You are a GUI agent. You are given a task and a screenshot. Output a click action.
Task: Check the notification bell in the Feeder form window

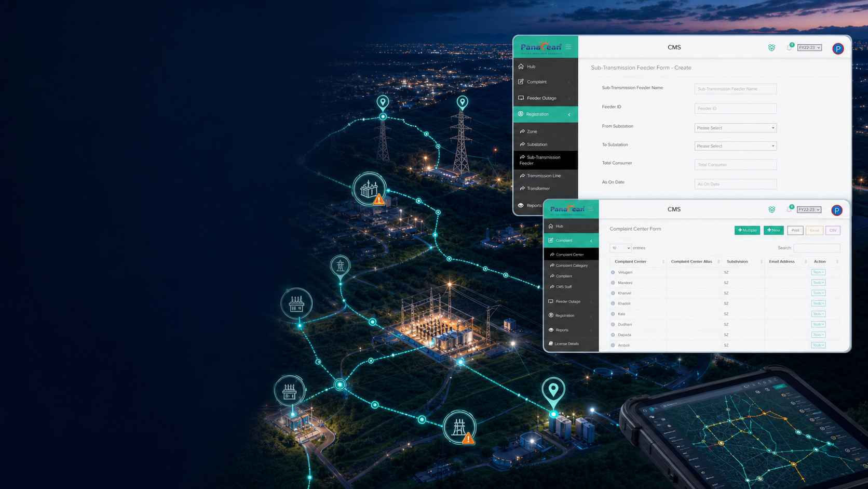pos(789,47)
